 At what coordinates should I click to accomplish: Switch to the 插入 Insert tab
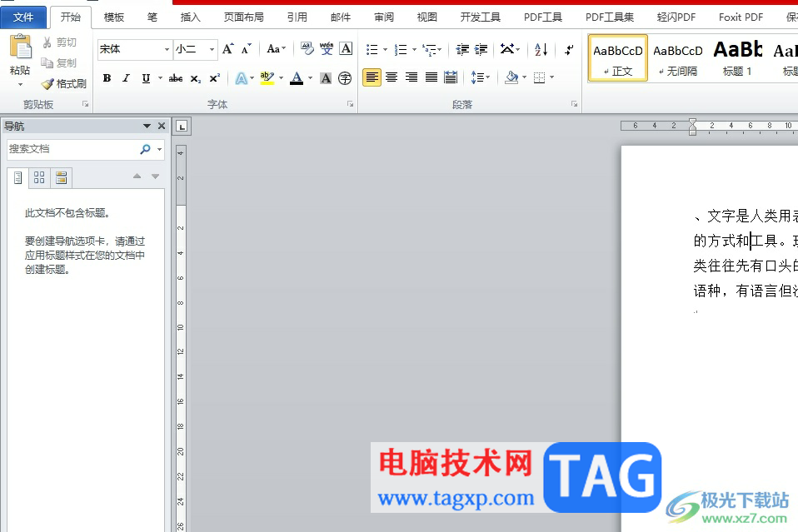[191, 17]
